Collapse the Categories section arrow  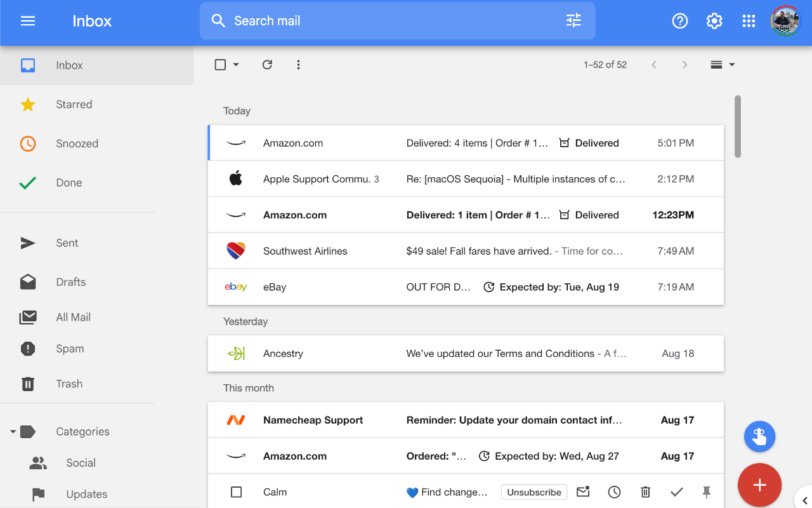13,432
